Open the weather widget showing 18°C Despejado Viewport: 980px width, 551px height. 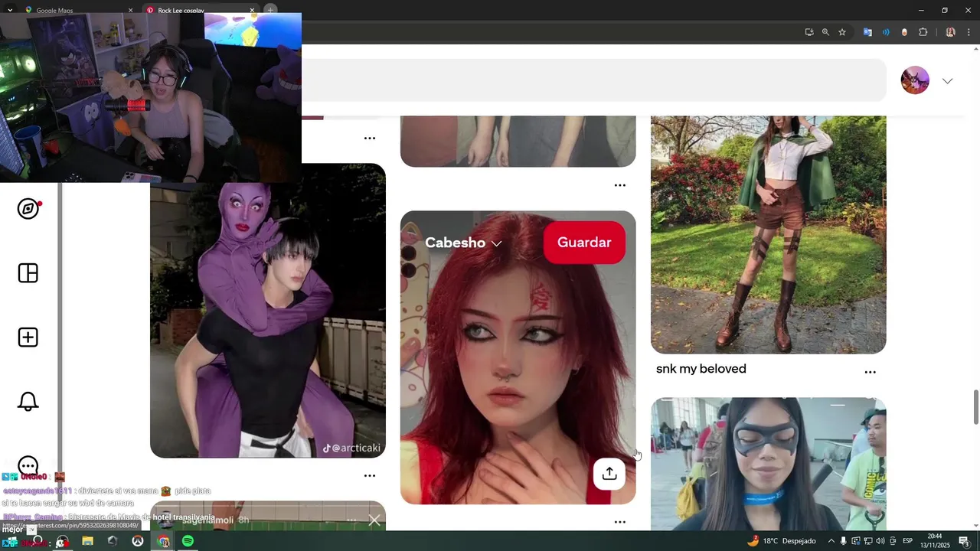point(781,541)
